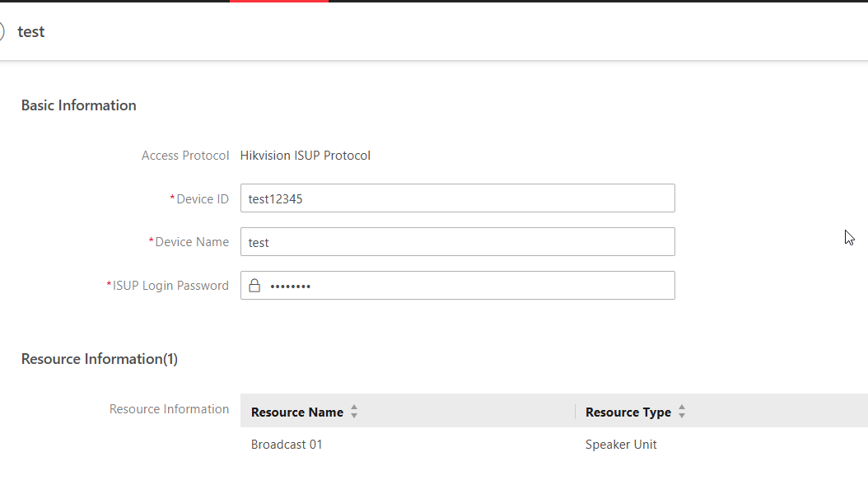Click the Resource Information(1) section heading
Viewport: 868px width, 480px height.
[x=100, y=359]
